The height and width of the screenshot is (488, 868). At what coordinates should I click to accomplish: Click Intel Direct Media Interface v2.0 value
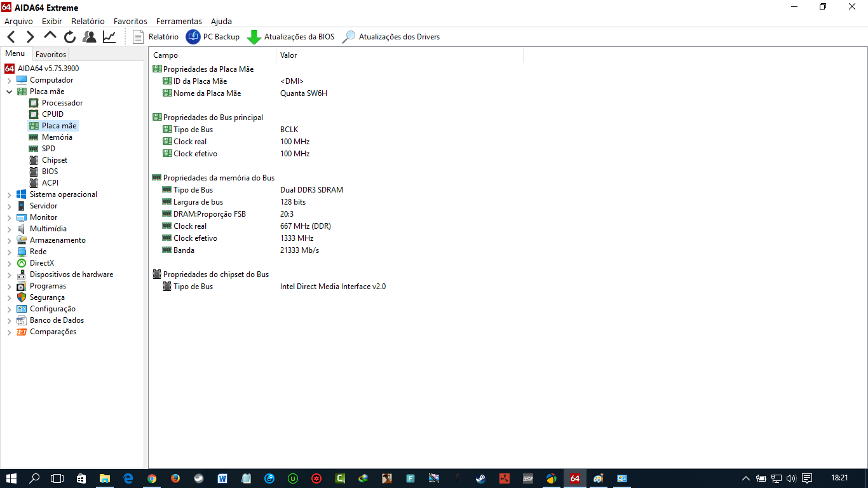coord(333,287)
